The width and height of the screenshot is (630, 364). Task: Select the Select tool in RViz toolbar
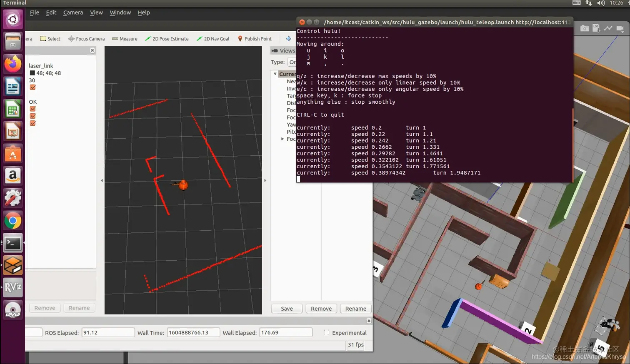tap(50, 39)
